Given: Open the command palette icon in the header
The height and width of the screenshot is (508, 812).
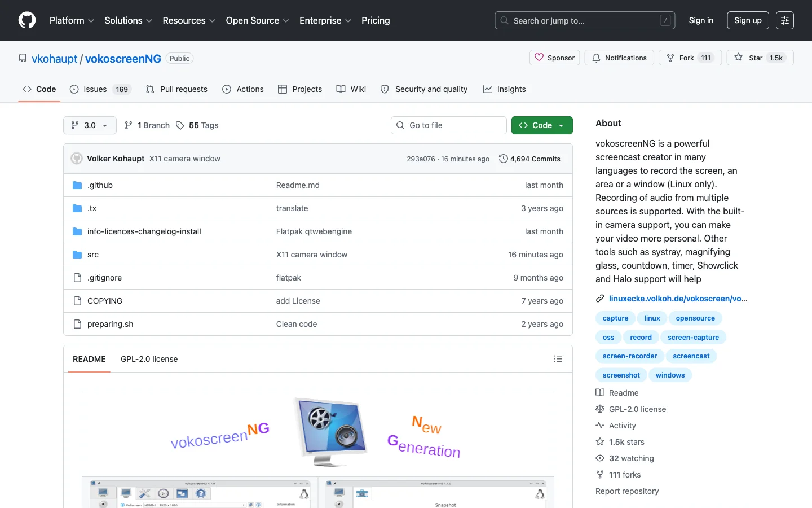Looking at the screenshot, I should [785, 20].
